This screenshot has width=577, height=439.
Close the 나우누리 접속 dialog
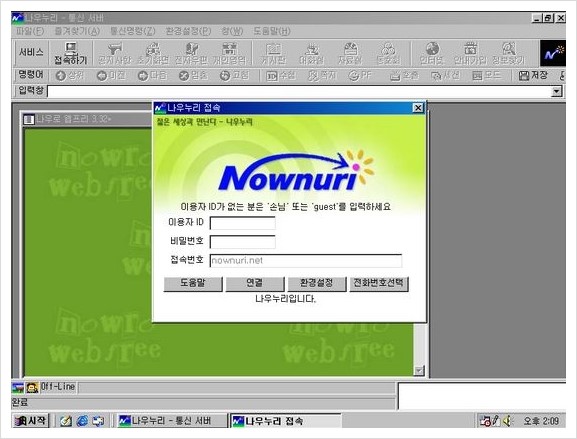click(x=418, y=108)
